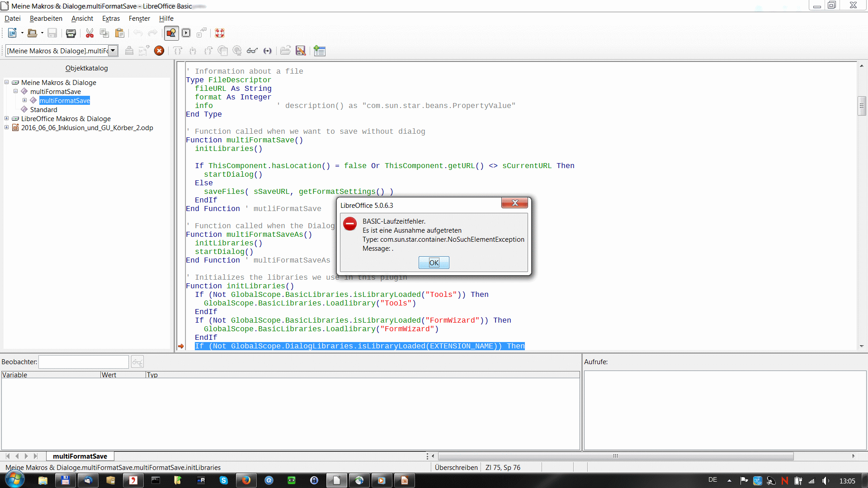868x488 pixels.
Task: Toggle the Object Catalog button
Action: [171, 33]
